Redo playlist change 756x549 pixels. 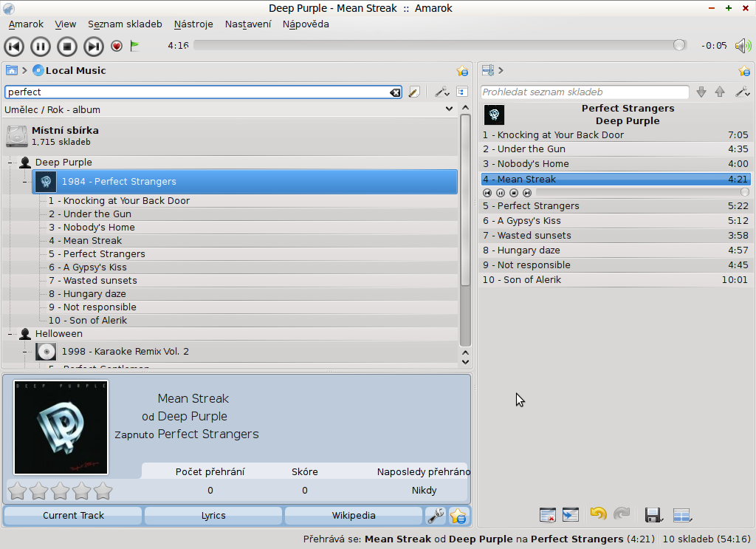click(622, 514)
